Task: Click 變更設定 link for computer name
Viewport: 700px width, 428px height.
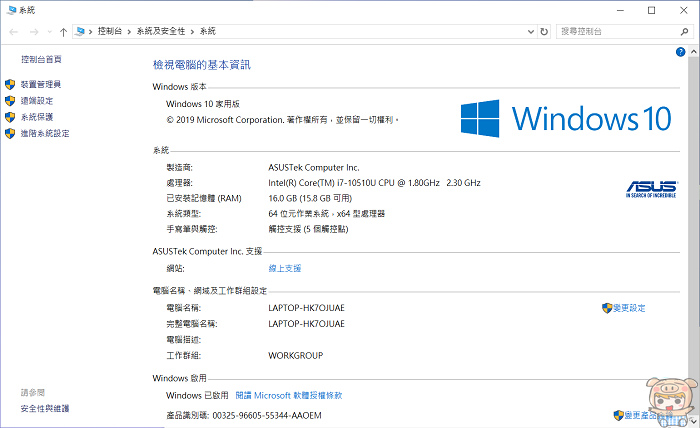Action: pyautogui.click(x=629, y=308)
